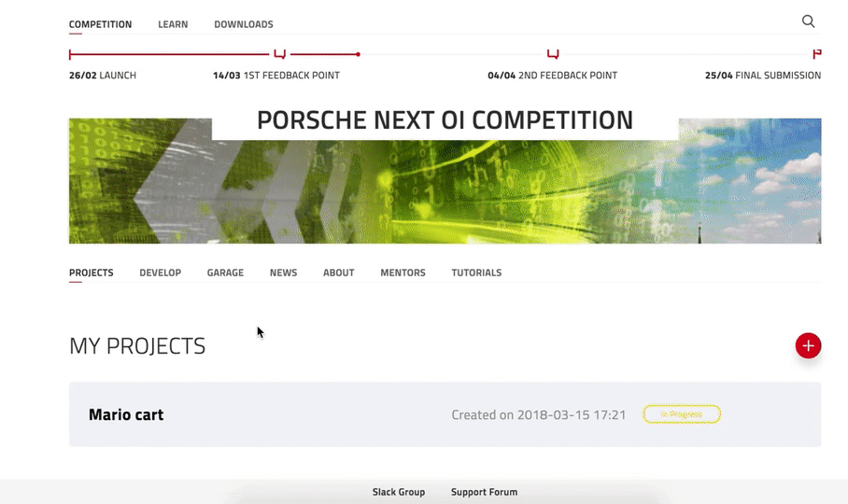
Task: Click the MY PROJECTS heading
Action: pyautogui.click(x=137, y=345)
